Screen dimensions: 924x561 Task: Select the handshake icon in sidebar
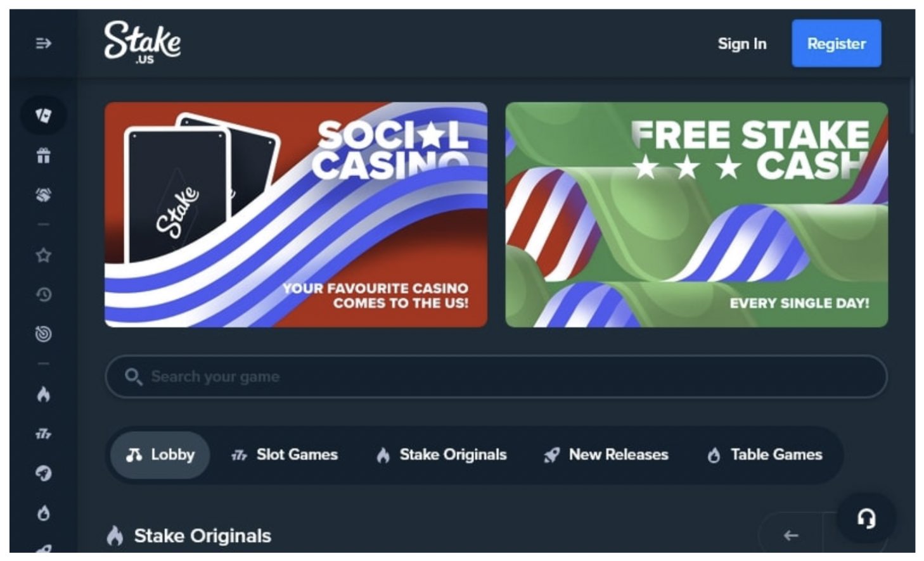[x=43, y=195]
